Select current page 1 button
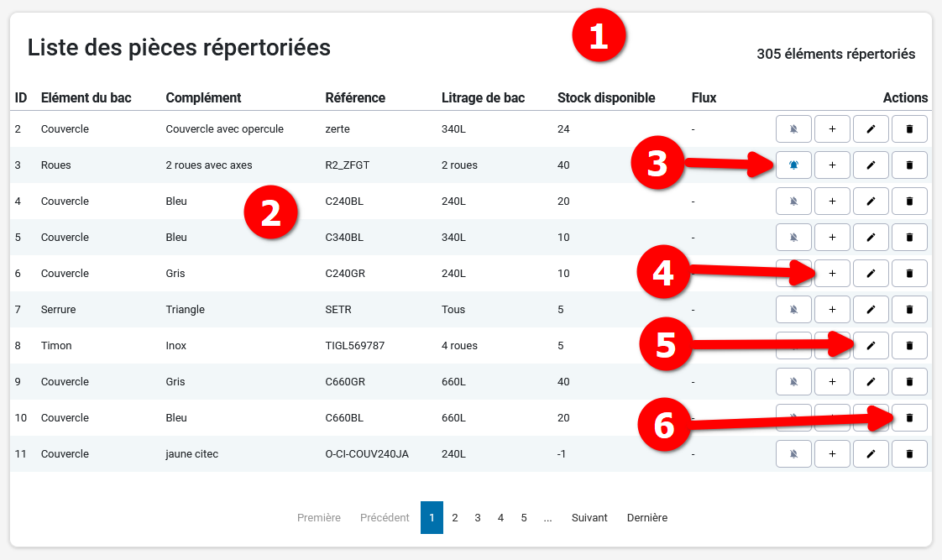942x560 pixels. point(432,518)
